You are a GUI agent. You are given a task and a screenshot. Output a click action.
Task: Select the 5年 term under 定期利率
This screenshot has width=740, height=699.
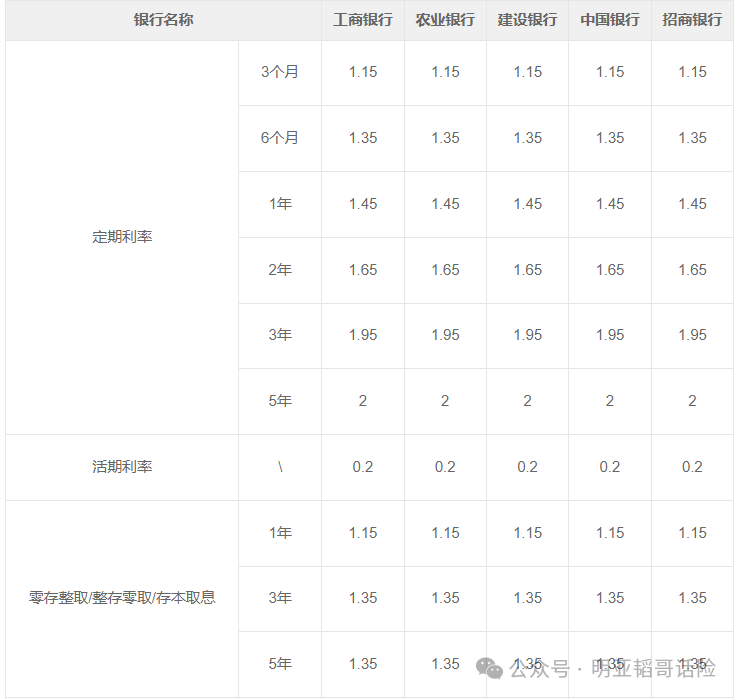point(280,401)
